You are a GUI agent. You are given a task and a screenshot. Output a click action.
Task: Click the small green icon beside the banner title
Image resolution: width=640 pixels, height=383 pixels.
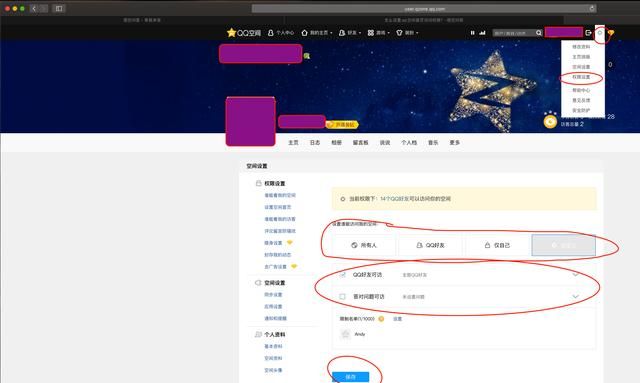tap(307, 56)
